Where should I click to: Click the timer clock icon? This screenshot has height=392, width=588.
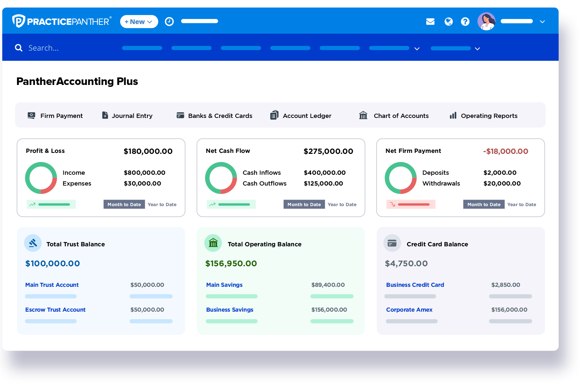coord(169,22)
